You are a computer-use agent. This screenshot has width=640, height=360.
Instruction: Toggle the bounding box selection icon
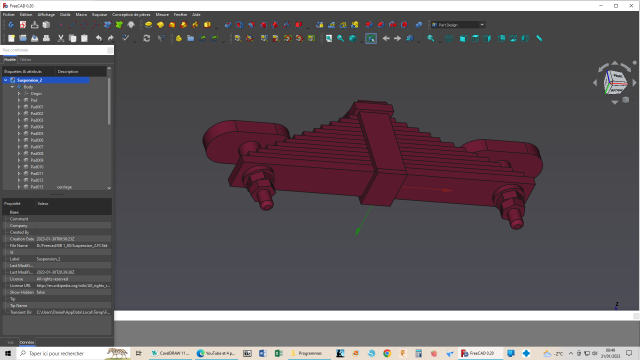pos(371,38)
